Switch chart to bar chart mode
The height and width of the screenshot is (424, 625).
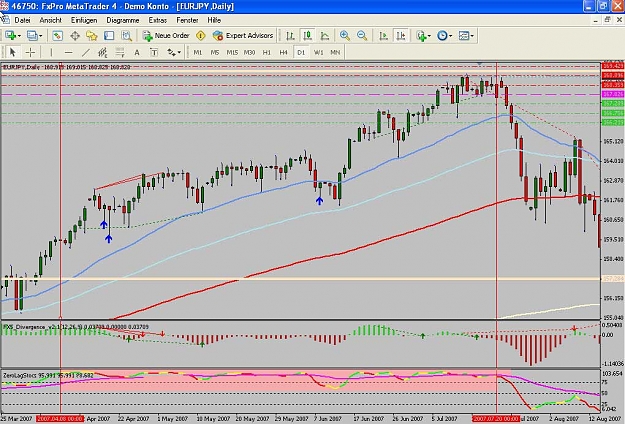click(290, 36)
